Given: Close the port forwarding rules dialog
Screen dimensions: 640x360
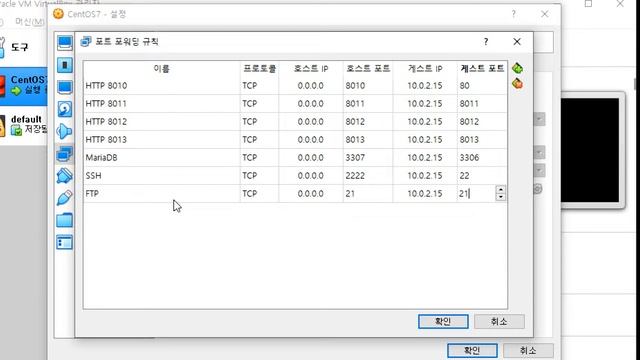Looking at the screenshot, I should pos(517,42).
